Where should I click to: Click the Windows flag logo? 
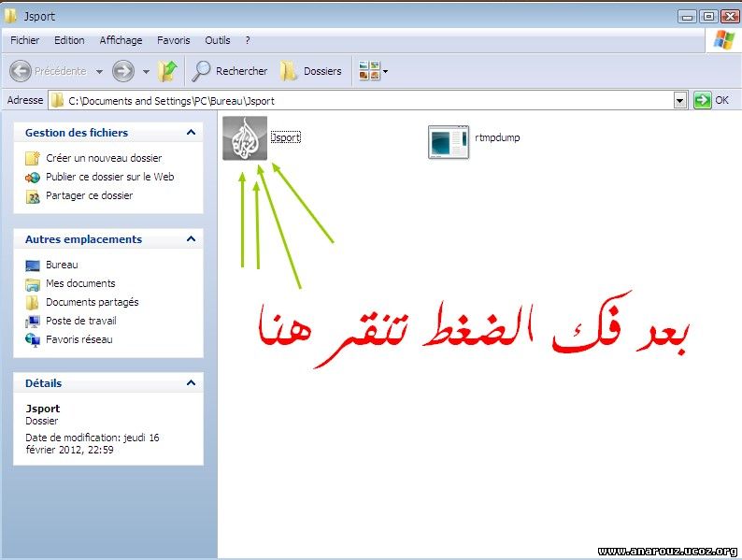tap(724, 40)
